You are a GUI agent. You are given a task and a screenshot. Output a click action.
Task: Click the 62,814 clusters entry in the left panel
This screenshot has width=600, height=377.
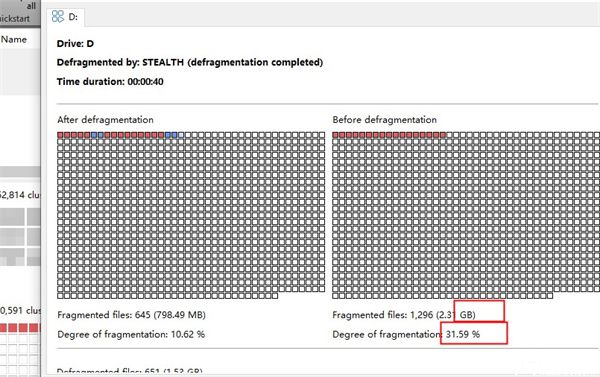(20, 195)
